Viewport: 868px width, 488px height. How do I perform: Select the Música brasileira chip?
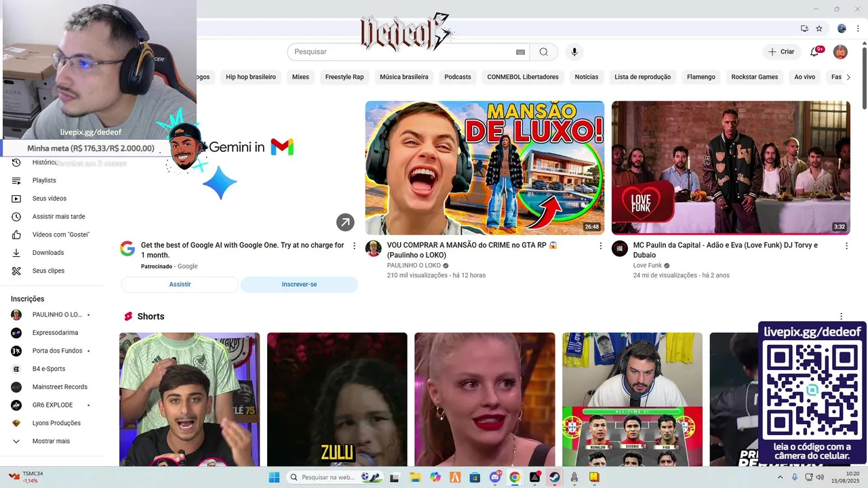point(404,77)
